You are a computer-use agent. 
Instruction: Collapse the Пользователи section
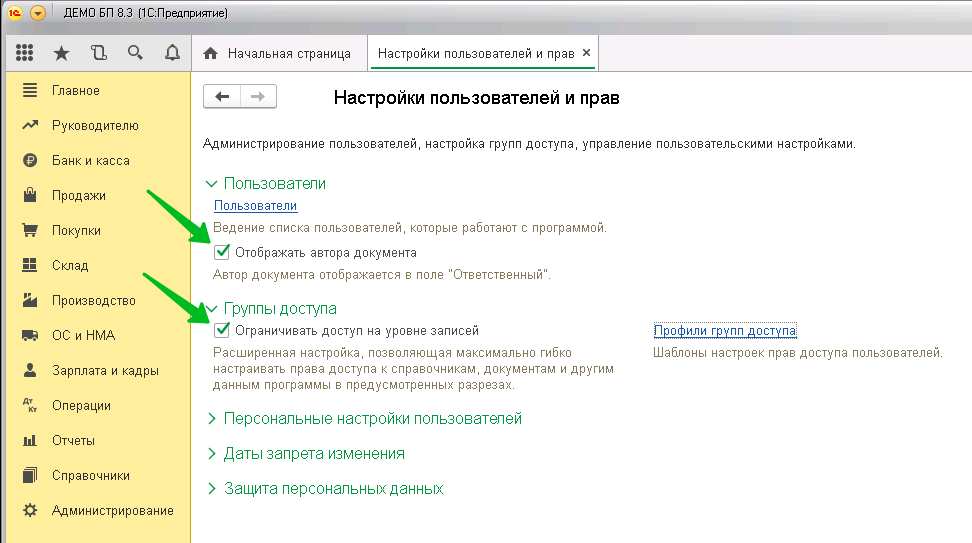[x=211, y=184]
